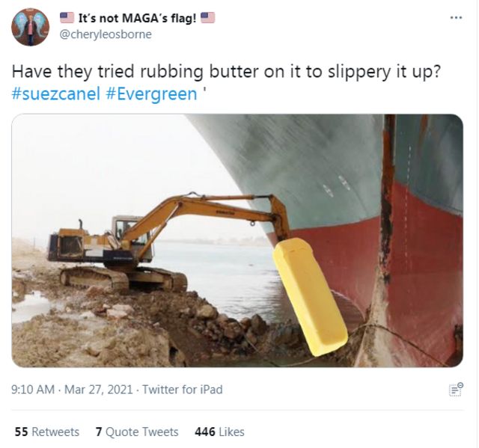Viewport: 479px width, 448px height.
Task: Click the Mar 27, 2021 date
Action: tap(99, 390)
